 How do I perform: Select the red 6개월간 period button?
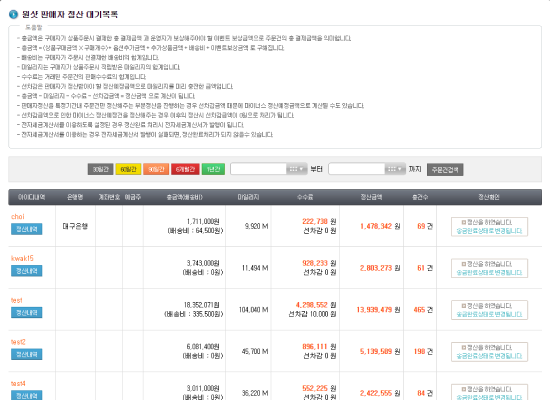click(185, 169)
